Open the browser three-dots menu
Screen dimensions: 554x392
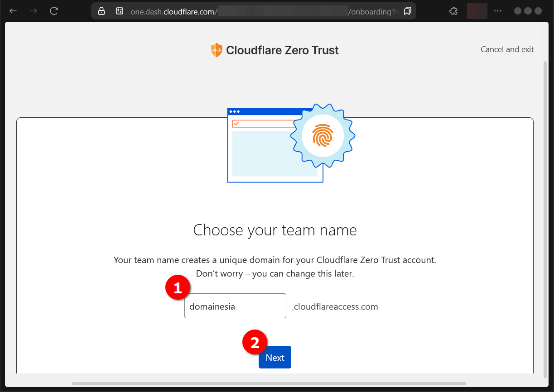pos(498,11)
